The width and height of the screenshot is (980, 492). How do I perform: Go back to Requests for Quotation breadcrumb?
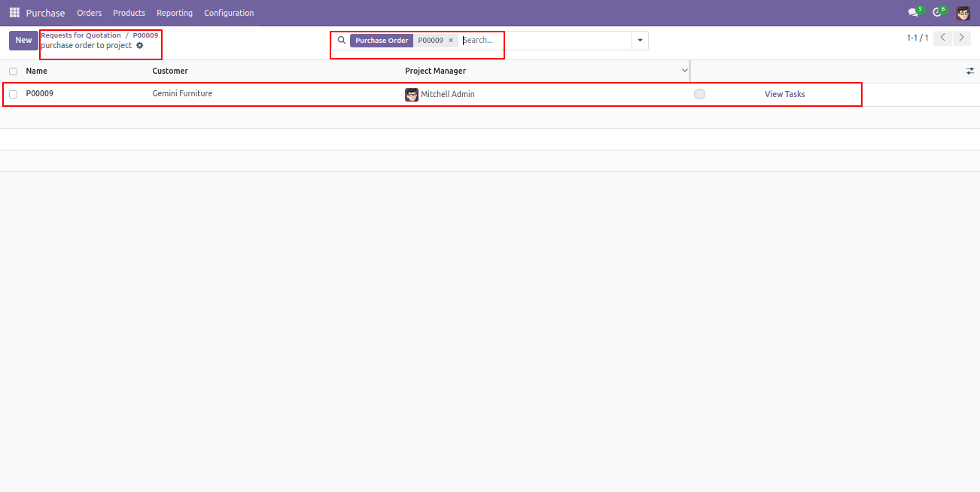[x=81, y=35]
